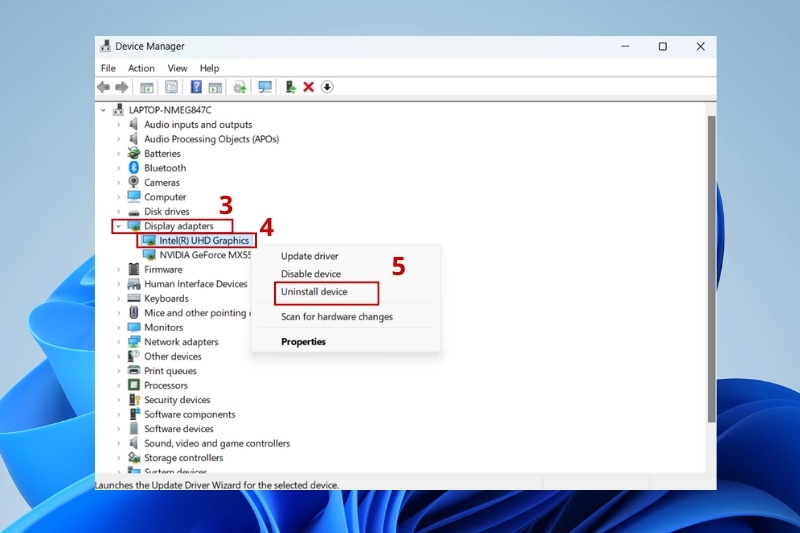The height and width of the screenshot is (533, 800).
Task: Open the Help menu
Action: 209,68
